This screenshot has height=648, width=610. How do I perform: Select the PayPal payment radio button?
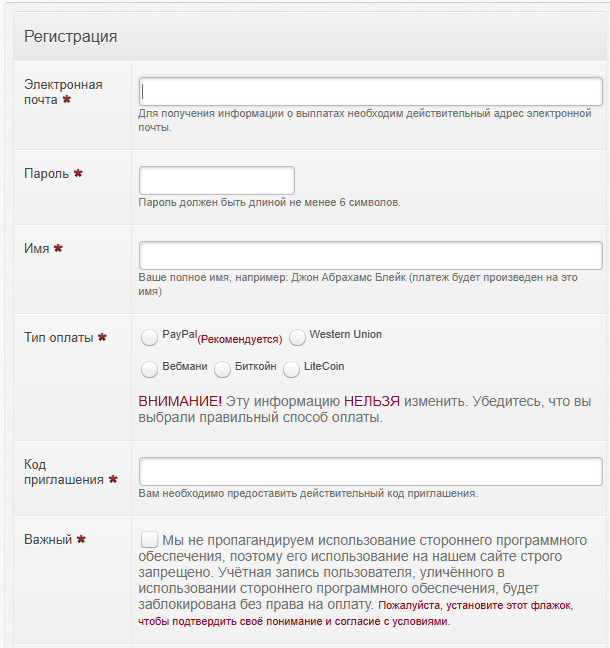(x=150, y=337)
